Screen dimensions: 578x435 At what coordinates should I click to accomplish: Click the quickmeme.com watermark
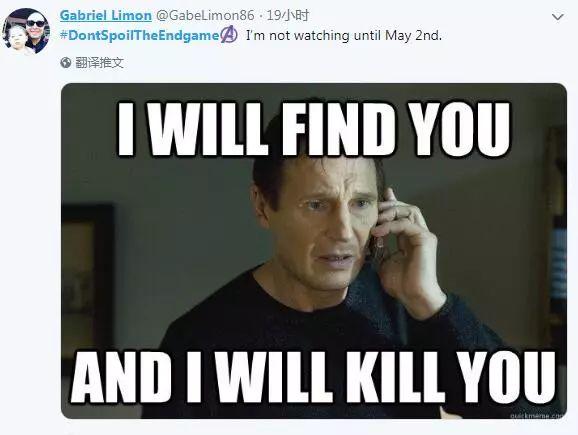[537, 415]
